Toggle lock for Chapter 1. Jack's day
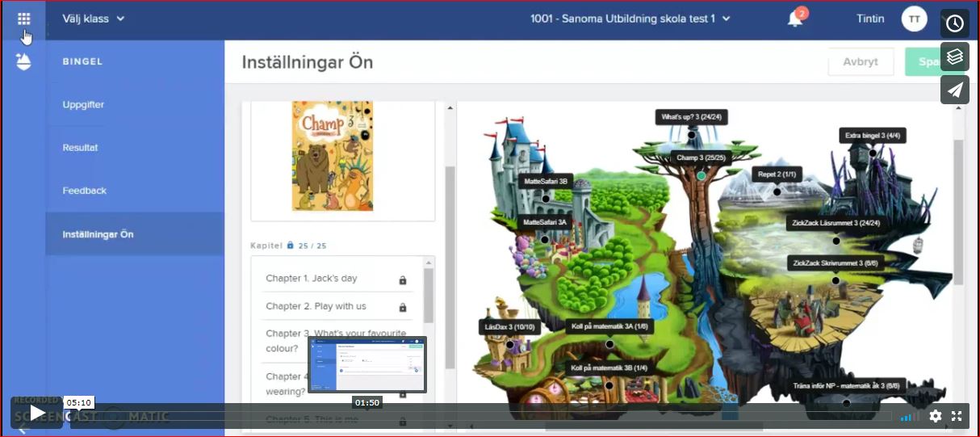Viewport: 980px width, 437px height. (402, 280)
